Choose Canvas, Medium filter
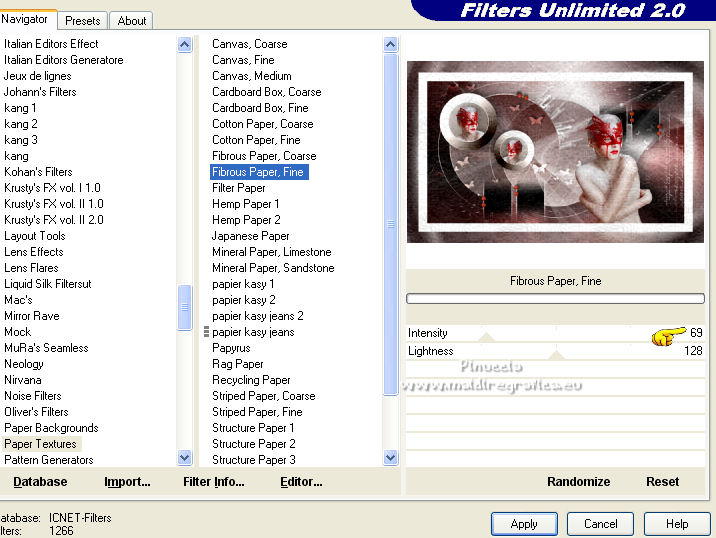Viewport: 716px width, 538px height. 252,76
